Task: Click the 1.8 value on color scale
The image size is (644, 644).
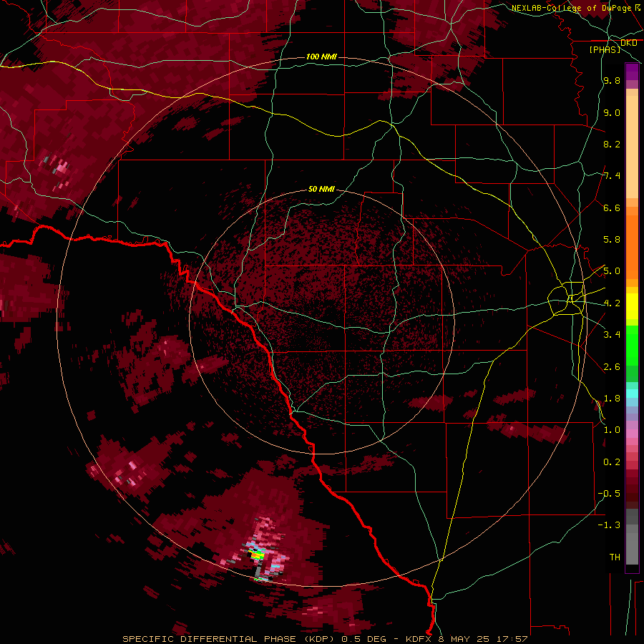Action: point(612,399)
